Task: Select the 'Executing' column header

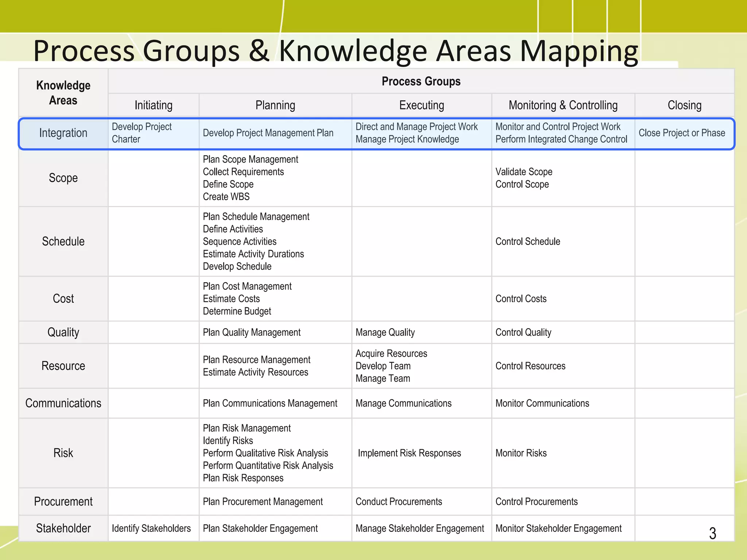Action: [x=422, y=105]
